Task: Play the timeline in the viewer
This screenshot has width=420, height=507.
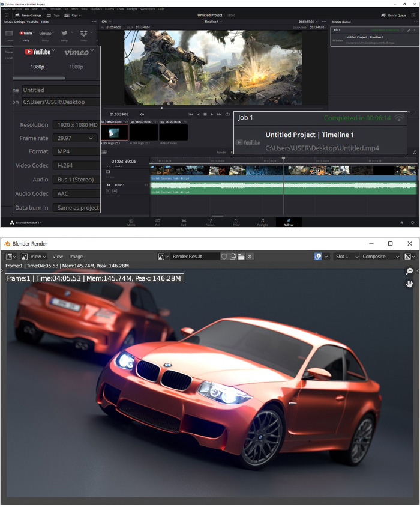Action: [212, 114]
